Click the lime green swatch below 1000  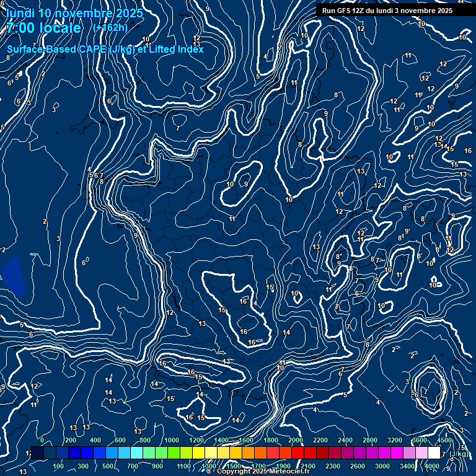coord(174,452)
